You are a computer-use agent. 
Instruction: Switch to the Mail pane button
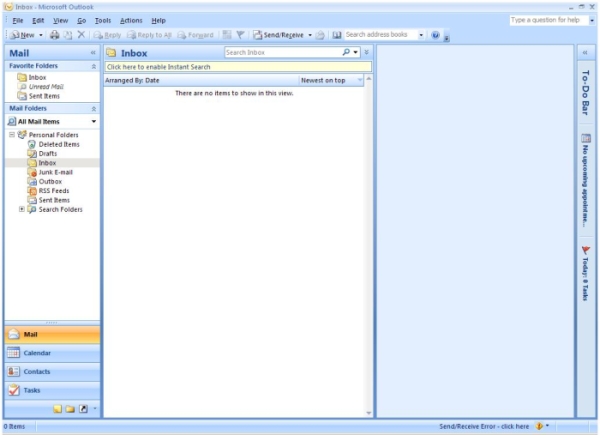(x=52, y=335)
